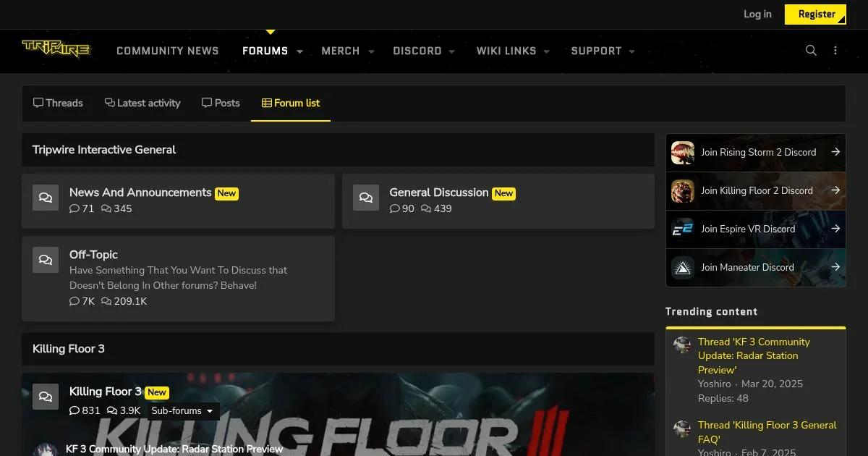Expand the Wiki Links dropdown arrow

pyautogui.click(x=547, y=51)
